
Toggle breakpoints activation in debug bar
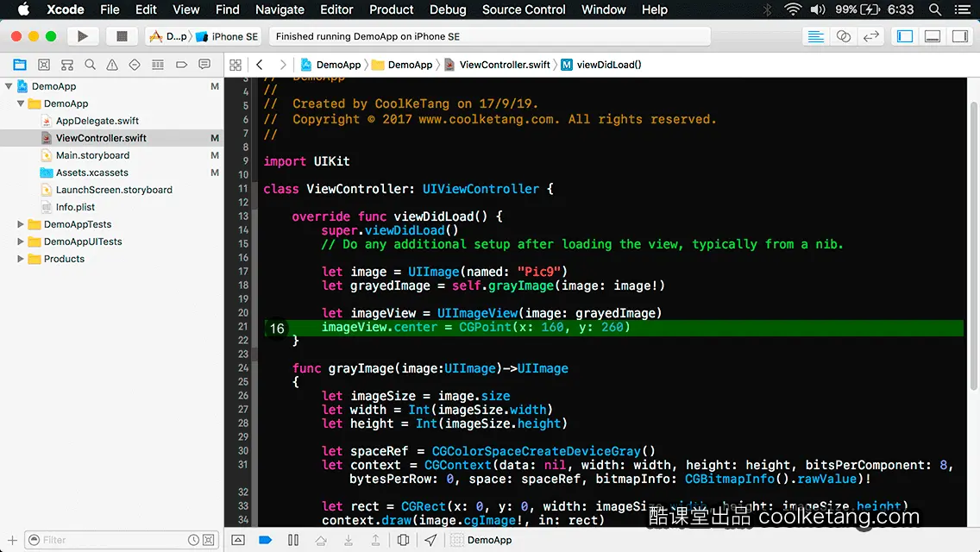[265, 540]
